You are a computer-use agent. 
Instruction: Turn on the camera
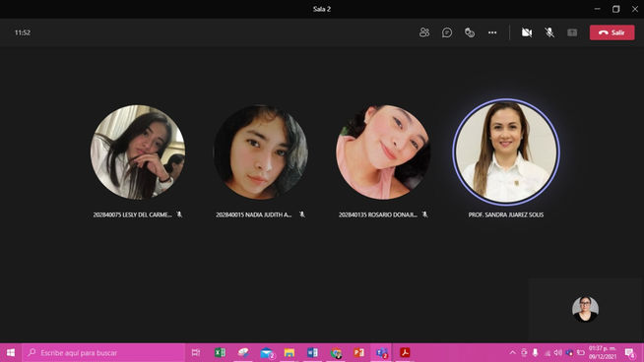[x=527, y=32]
